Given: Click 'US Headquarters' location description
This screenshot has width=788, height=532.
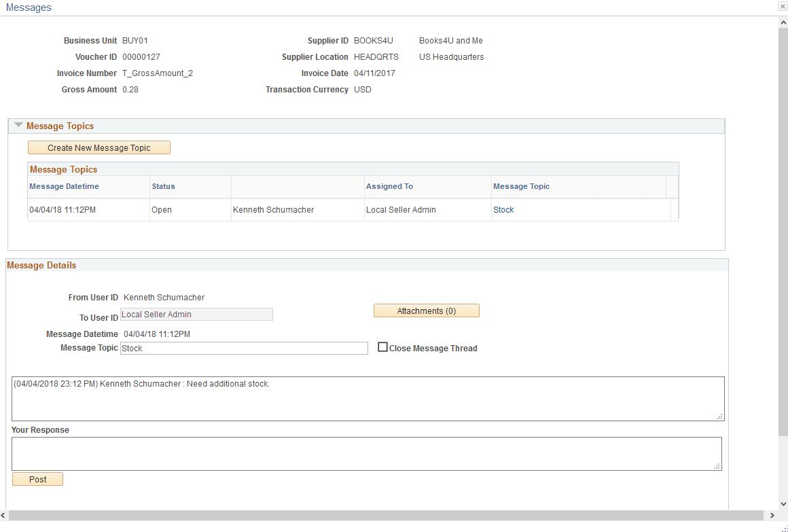Looking at the screenshot, I should [x=451, y=57].
